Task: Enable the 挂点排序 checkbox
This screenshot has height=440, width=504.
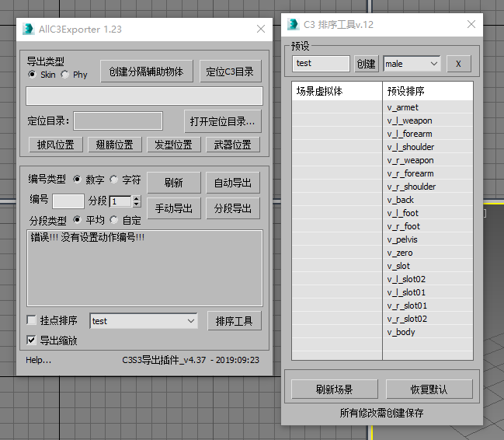Action: tap(32, 320)
